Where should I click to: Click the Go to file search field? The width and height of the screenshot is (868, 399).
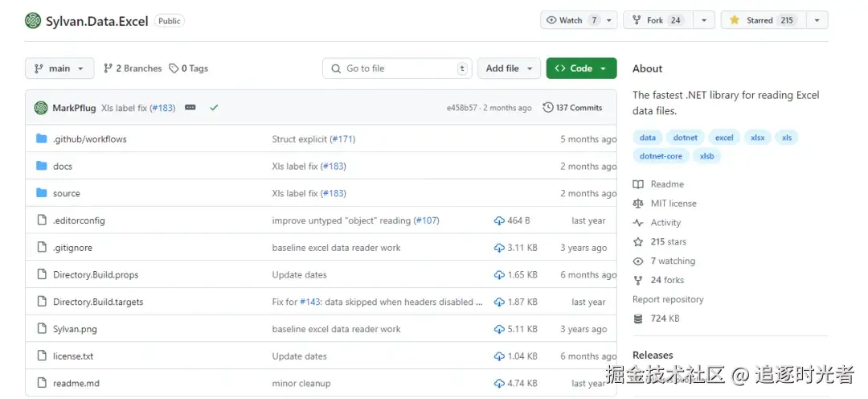tap(398, 68)
